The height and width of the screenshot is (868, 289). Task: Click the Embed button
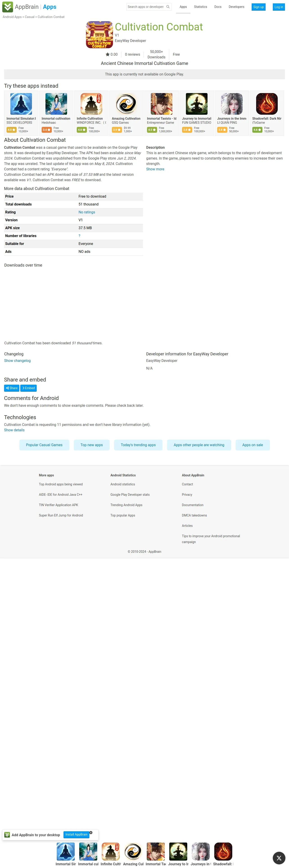coord(28,388)
